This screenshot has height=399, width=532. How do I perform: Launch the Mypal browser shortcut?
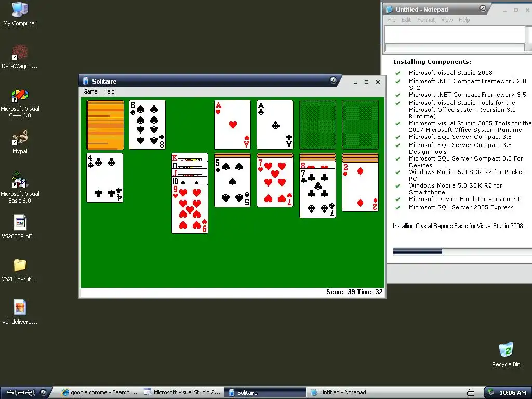pyautogui.click(x=20, y=142)
